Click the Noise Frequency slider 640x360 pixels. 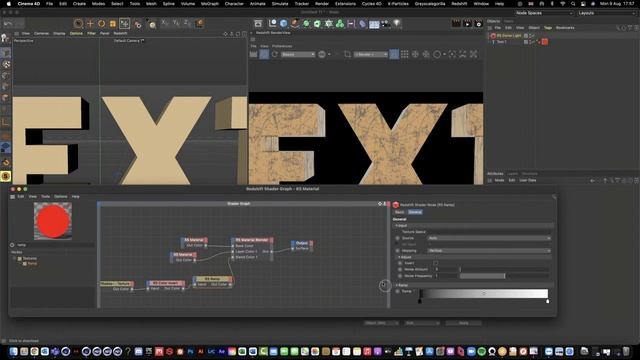click(503, 276)
